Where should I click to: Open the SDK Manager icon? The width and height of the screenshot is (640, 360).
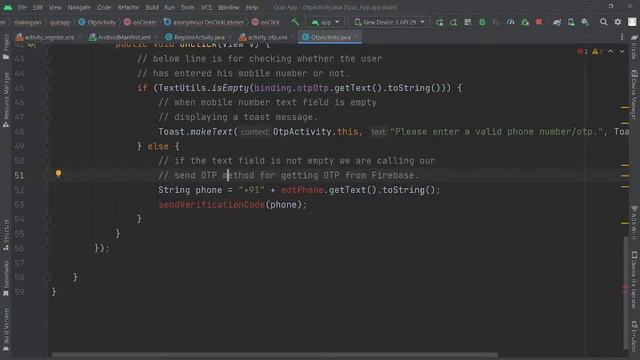click(585, 22)
